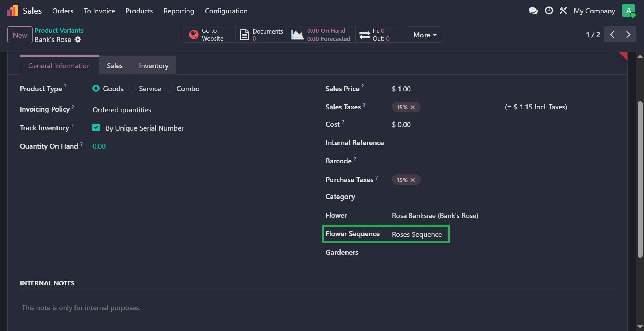
Task: Click the Sales app logo icon
Action: tap(12, 11)
